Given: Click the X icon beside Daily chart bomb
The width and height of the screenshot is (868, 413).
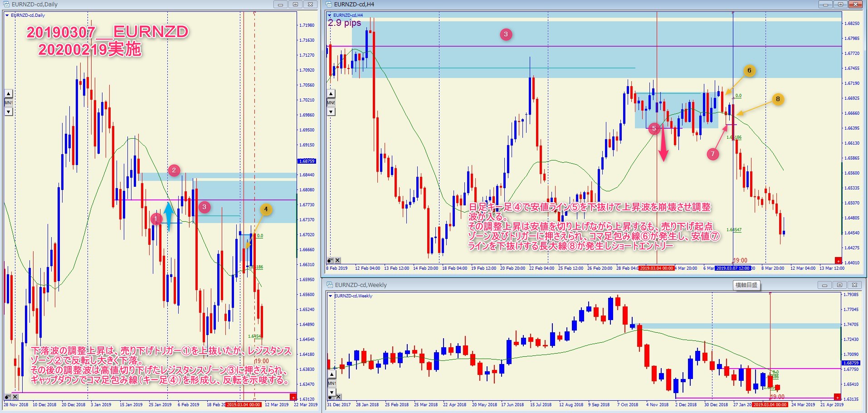Looking at the screenshot, I should pyautogui.click(x=15, y=397).
